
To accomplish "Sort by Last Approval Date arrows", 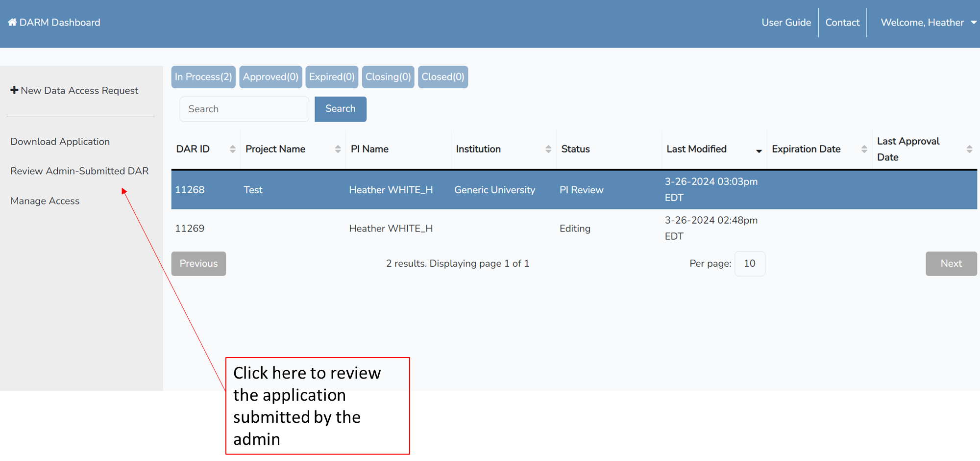I will [969, 149].
